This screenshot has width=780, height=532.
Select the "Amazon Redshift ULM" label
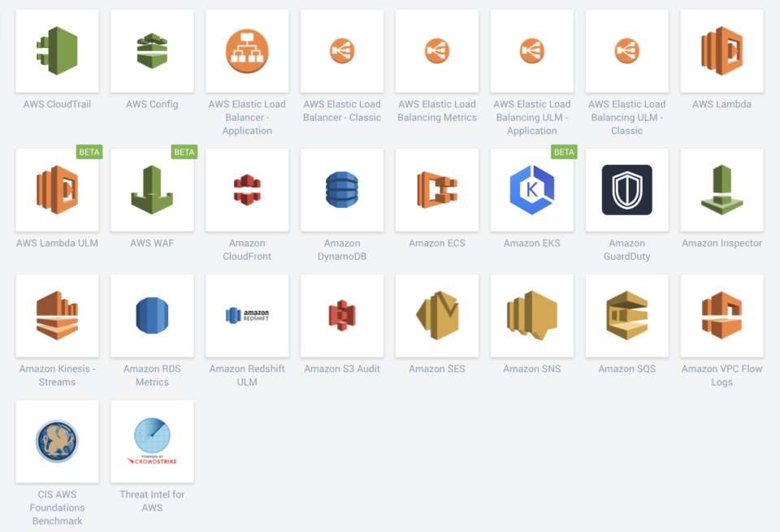(247, 375)
